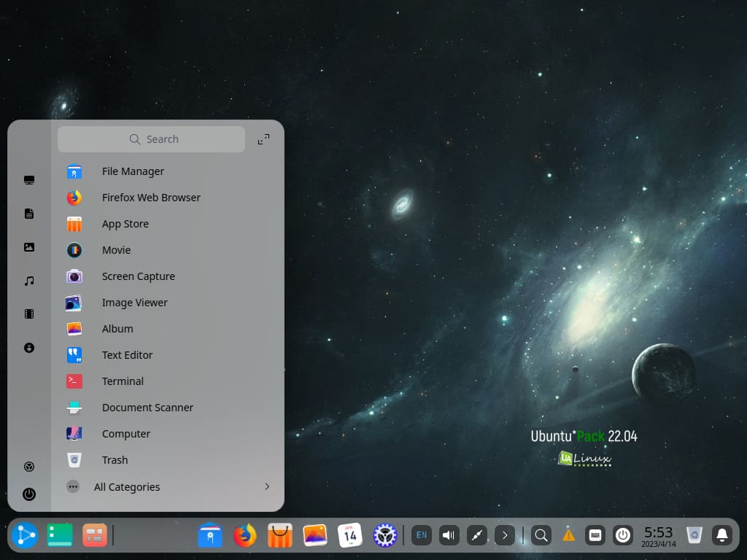Open File Manager from the dock
Screen dimensions: 747x560
pyautogui.click(x=209, y=534)
